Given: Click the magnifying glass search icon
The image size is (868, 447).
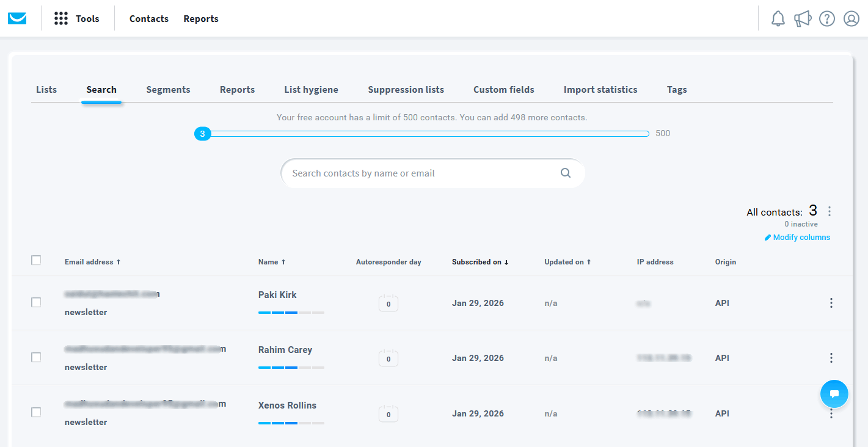Looking at the screenshot, I should (x=565, y=173).
